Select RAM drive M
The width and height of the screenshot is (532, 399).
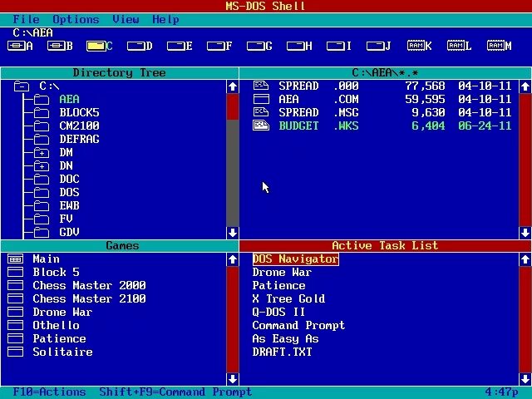pos(499,46)
